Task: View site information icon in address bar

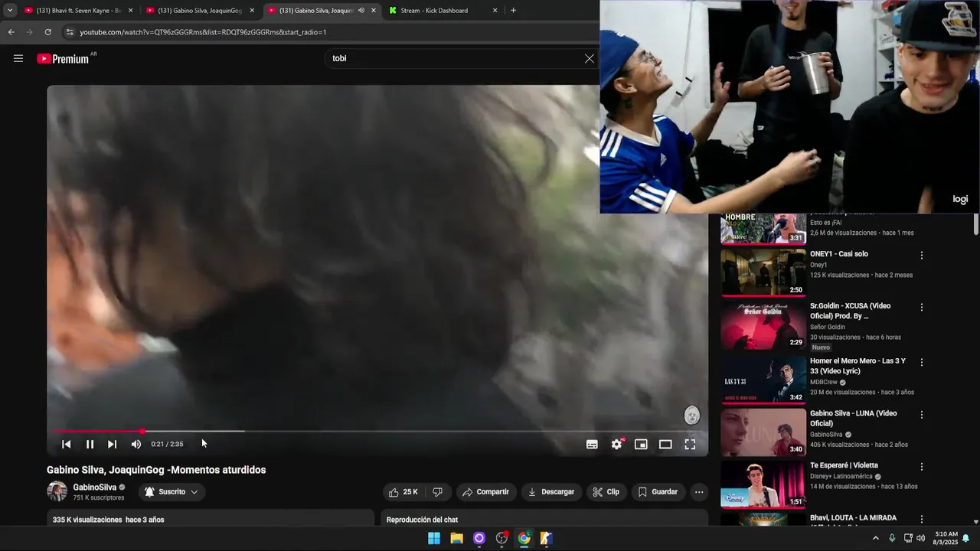Action: 70,32
